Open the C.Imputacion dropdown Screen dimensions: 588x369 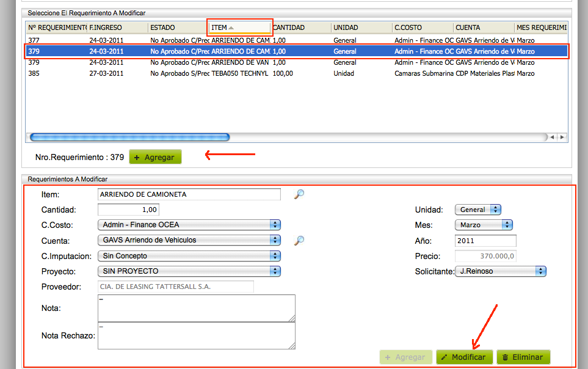189,256
